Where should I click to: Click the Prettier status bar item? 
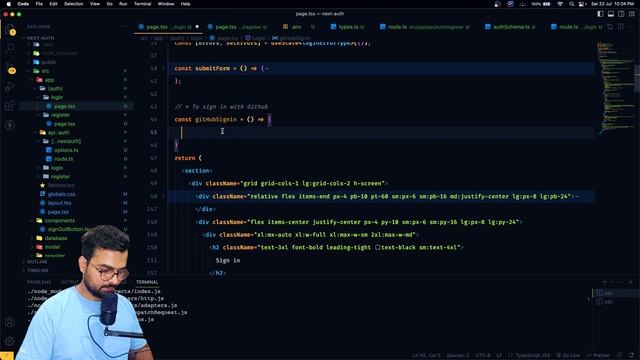coord(598,356)
